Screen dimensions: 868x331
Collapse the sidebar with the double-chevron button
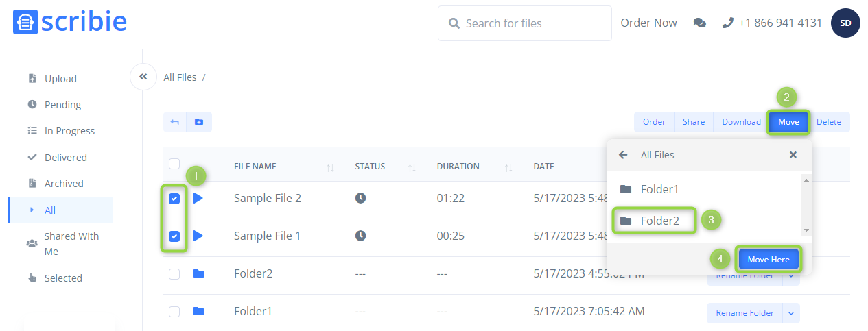[143, 77]
